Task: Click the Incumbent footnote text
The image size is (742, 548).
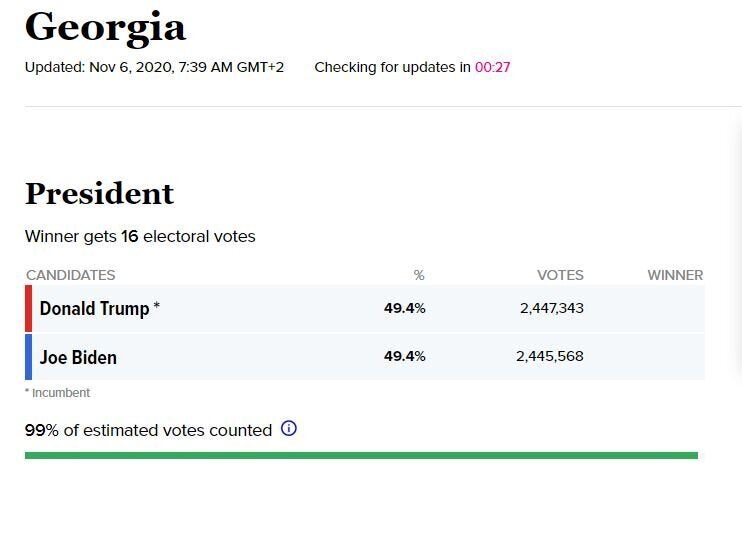Action: 57,393
